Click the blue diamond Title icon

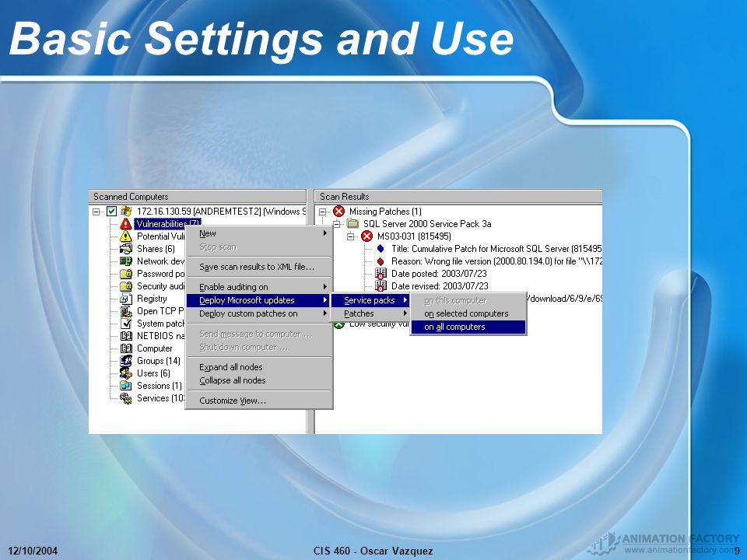[381, 249]
